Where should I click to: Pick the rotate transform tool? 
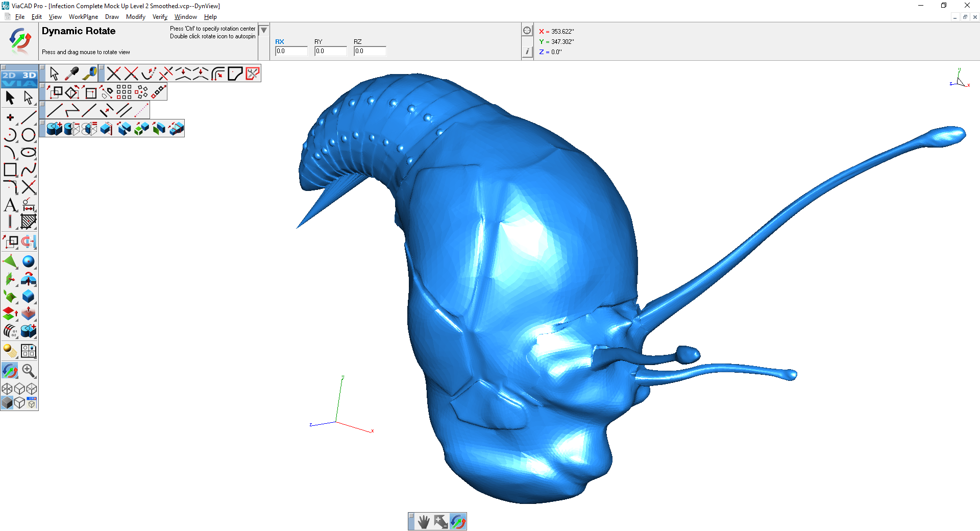pyautogui.click(x=72, y=92)
